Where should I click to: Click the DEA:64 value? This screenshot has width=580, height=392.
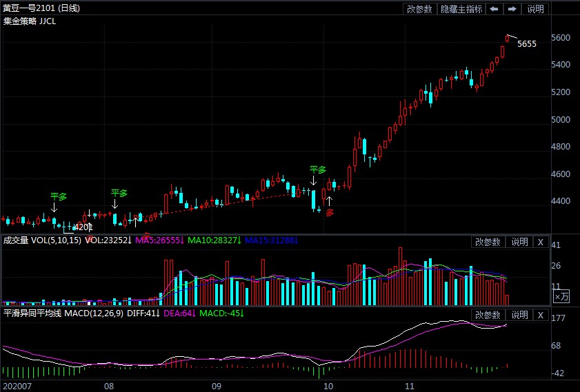180,313
